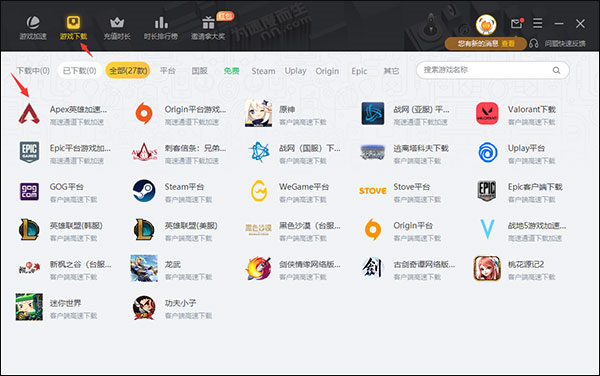The width and height of the screenshot is (600, 376).
Task: Click the Valorant下载 red icon
Action: (487, 114)
